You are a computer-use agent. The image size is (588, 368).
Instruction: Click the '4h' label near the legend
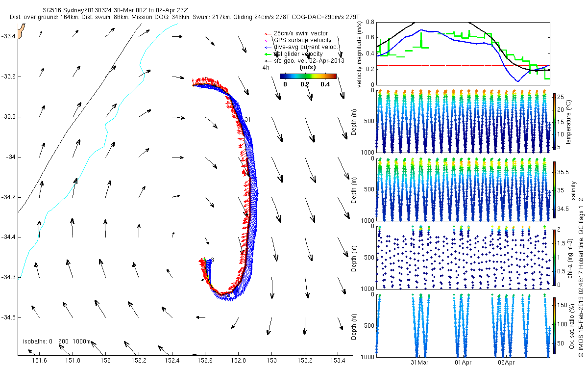tap(267, 68)
